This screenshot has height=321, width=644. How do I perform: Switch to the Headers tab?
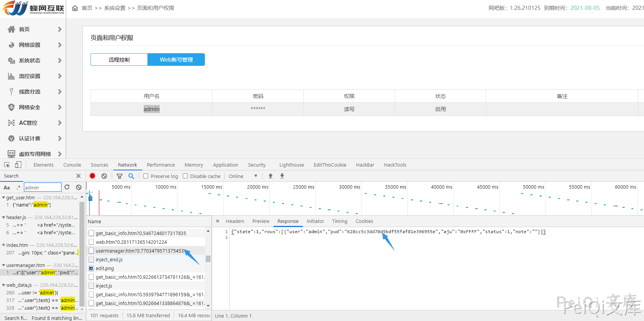235,221
